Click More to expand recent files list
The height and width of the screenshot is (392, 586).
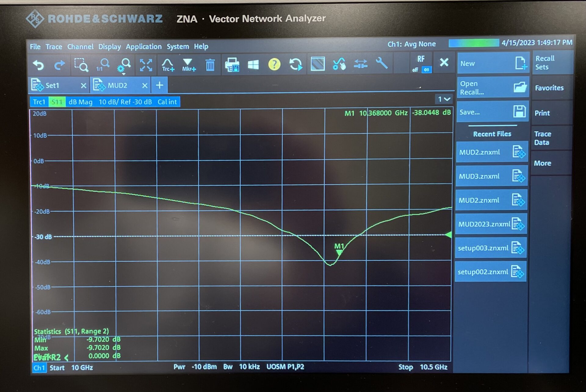543,163
